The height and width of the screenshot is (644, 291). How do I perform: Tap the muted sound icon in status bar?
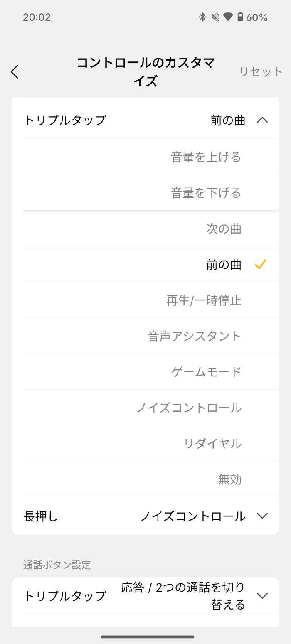[216, 17]
